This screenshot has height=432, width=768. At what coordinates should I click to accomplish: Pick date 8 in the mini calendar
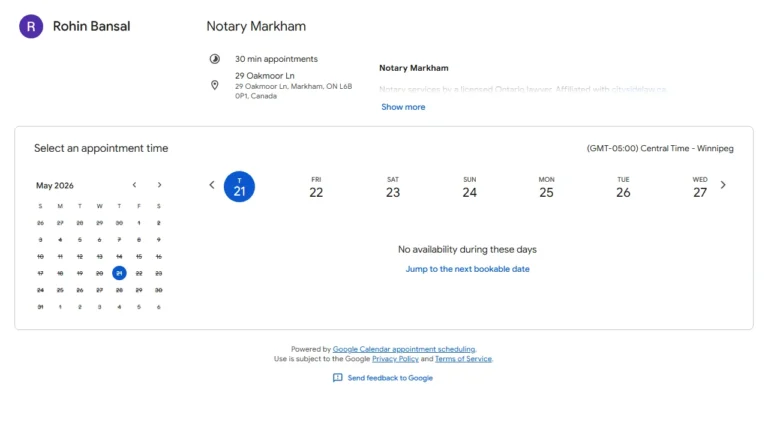point(139,240)
